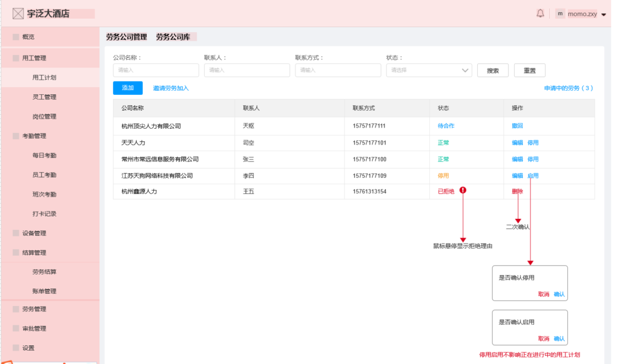The height and width of the screenshot is (364, 620).
Task: Expand the momo.zxy account dropdown arrow
Action: tap(604, 15)
